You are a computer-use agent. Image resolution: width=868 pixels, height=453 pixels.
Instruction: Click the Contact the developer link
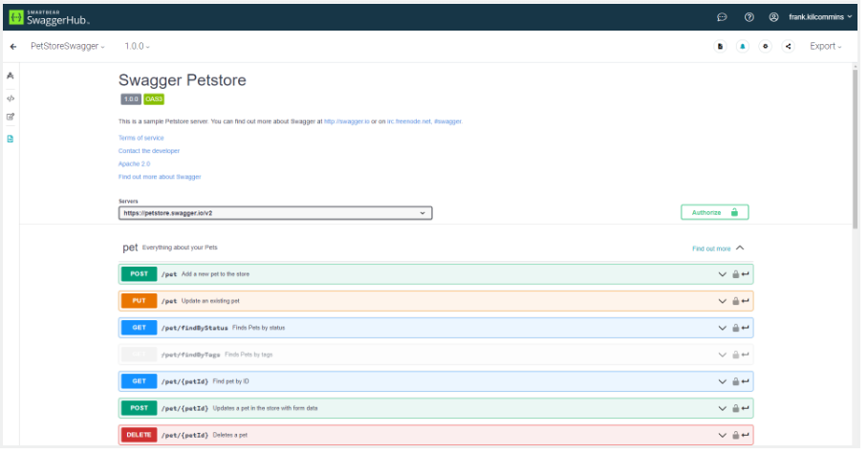pos(150,152)
